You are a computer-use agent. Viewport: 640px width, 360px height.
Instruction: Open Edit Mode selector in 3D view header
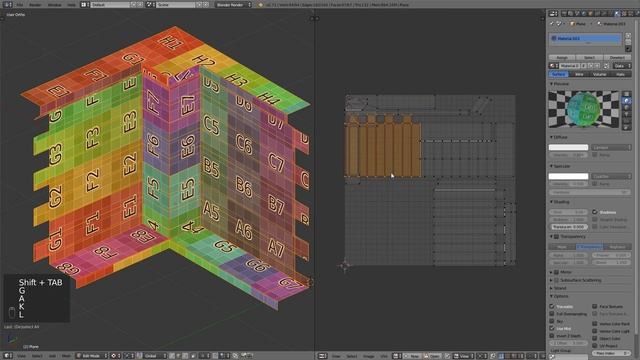[x=93, y=356]
